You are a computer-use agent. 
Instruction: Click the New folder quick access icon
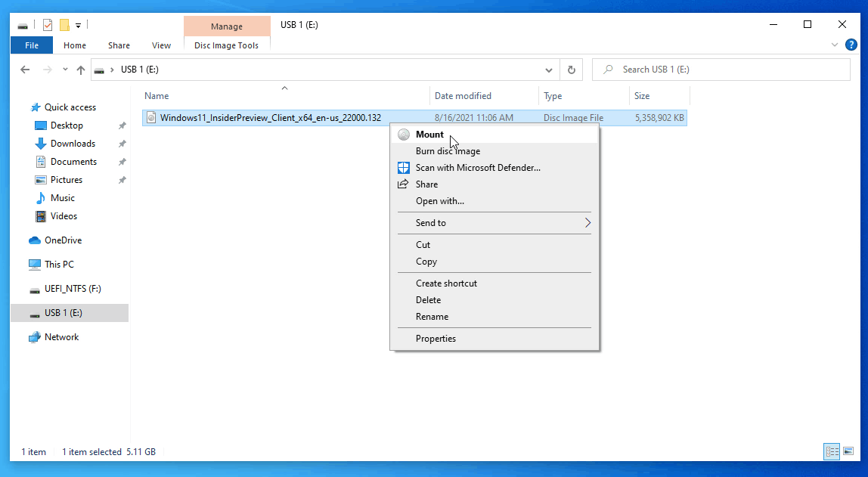(x=64, y=25)
